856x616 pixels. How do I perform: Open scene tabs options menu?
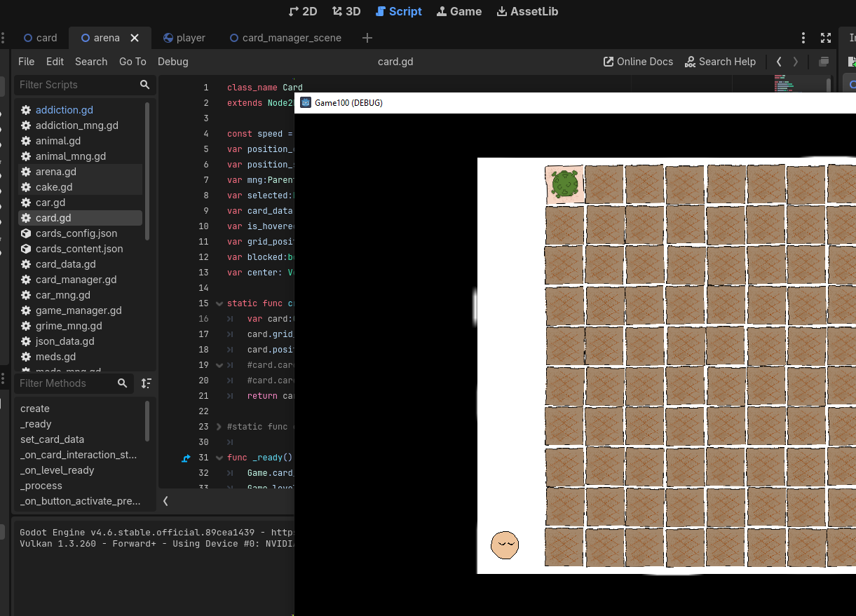click(x=803, y=38)
